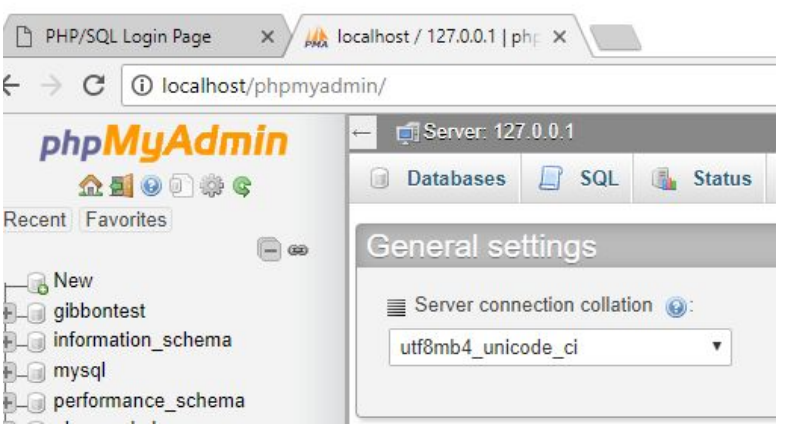Click the Favorites button
This screenshot has height=431, width=787.
pyautogui.click(x=125, y=219)
